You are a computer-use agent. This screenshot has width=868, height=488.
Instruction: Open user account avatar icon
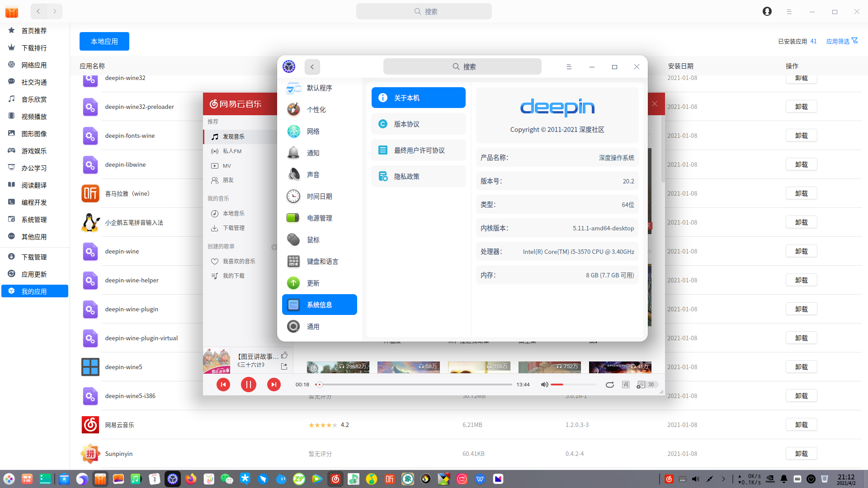pyautogui.click(x=767, y=11)
